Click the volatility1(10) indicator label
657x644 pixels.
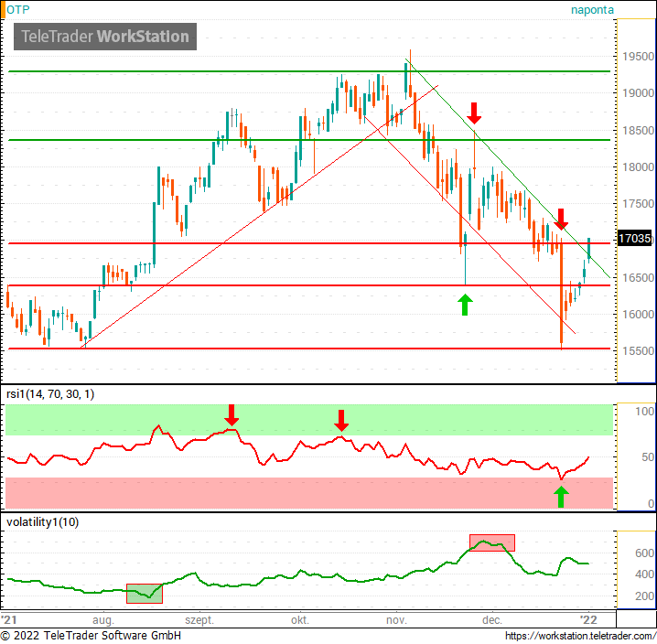(x=43, y=522)
